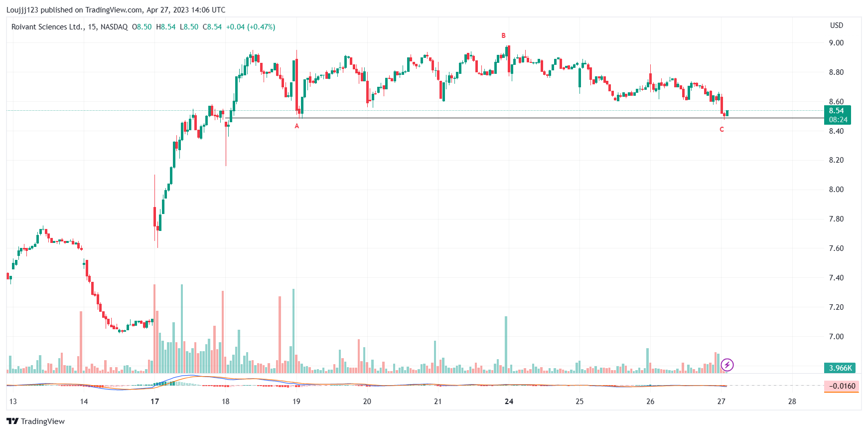Image resolution: width=868 pixels, height=432 pixels.
Task: Click the 28 date on time axis
Action: [x=792, y=402]
